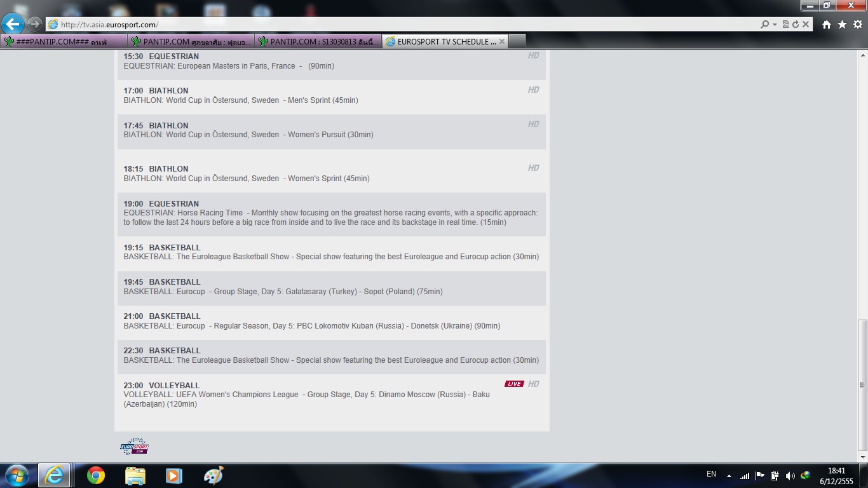The width and height of the screenshot is (868, 488).
Task: Click Show desktop strip after the clock
Action: coord(864,475)
